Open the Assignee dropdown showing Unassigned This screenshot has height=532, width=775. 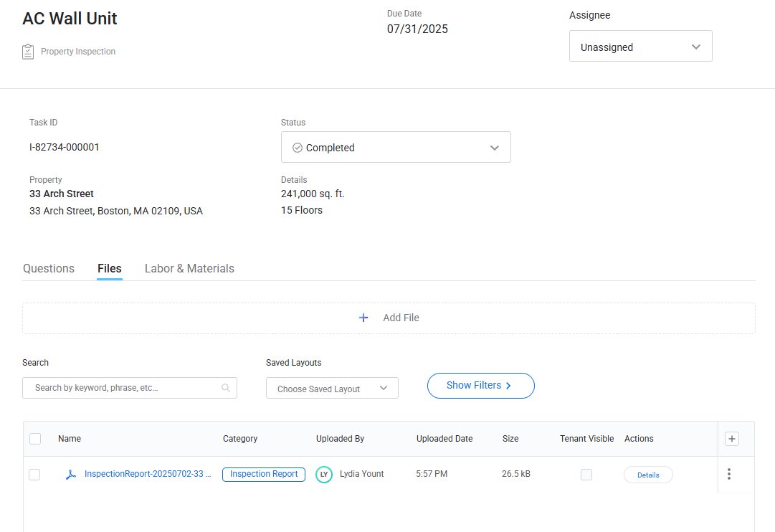(x=640, y=47)
